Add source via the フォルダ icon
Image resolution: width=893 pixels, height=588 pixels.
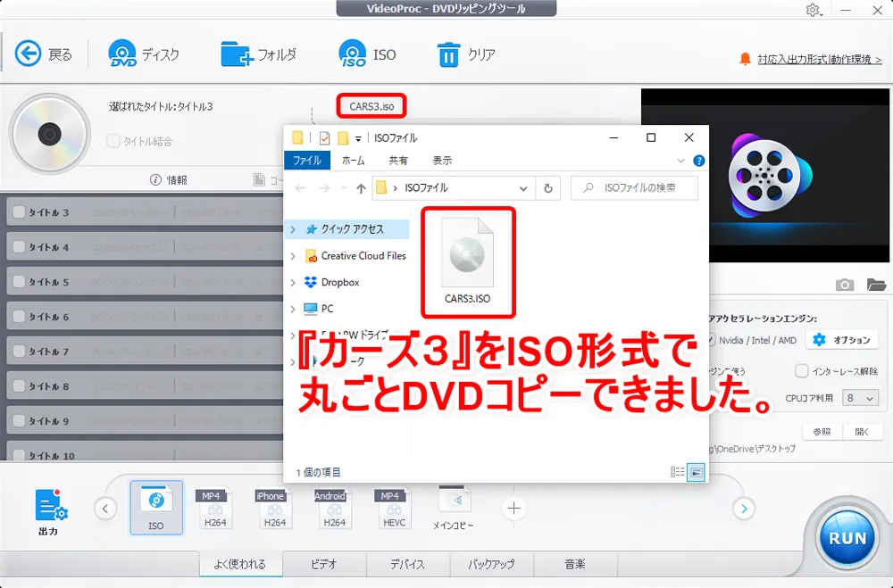(x=237, y=54)
